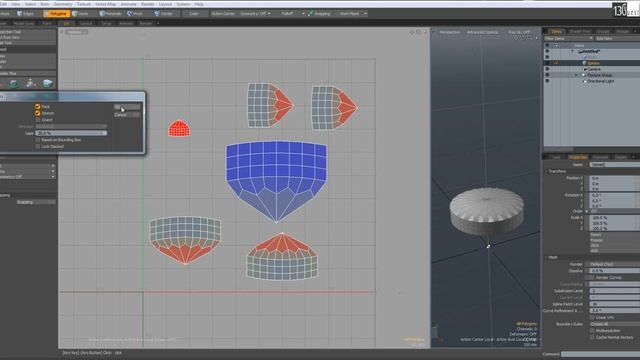
Task: Open the View menu
Action: pyautogui.click(x=16, y=4)
